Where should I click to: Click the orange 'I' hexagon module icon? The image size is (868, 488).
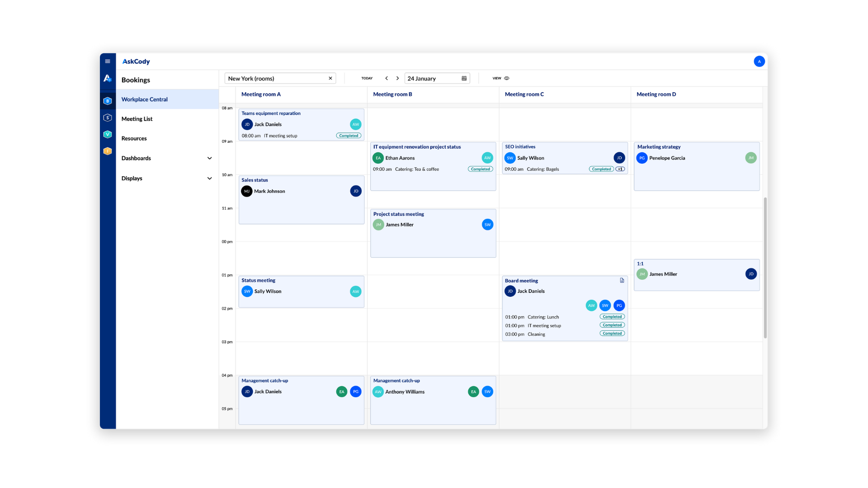[x=108, y=151]
